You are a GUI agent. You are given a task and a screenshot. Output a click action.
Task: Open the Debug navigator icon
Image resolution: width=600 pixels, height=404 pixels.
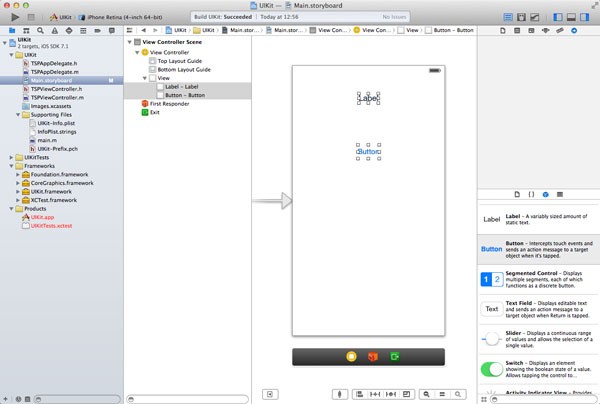coord(83,31)
